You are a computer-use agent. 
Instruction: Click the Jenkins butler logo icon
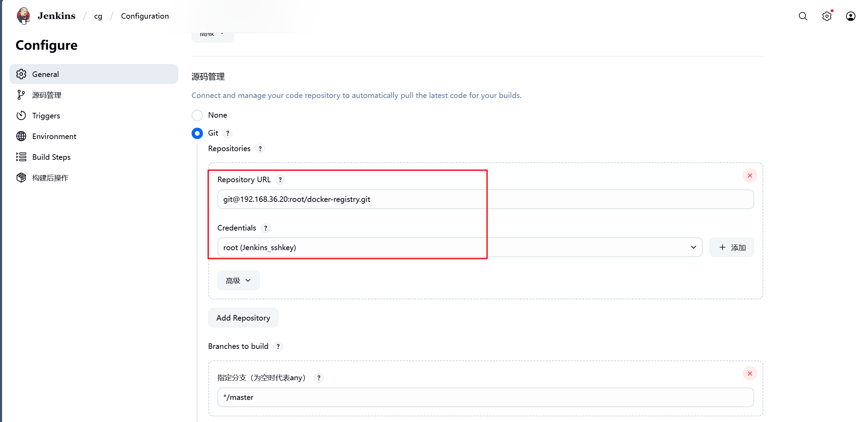23,16
